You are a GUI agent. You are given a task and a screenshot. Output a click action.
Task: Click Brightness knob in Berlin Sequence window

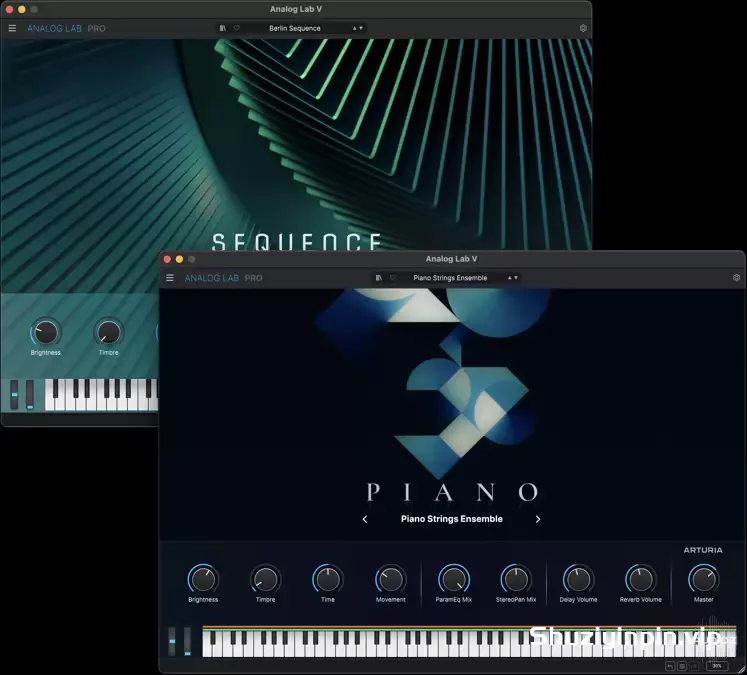pyautogui.click(x=46, y=332)
